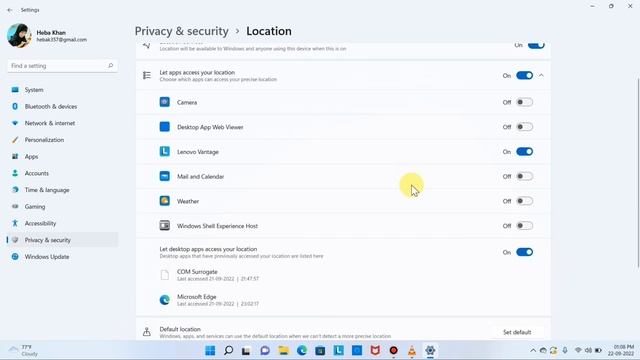Open the Windows Start menu

210,351
